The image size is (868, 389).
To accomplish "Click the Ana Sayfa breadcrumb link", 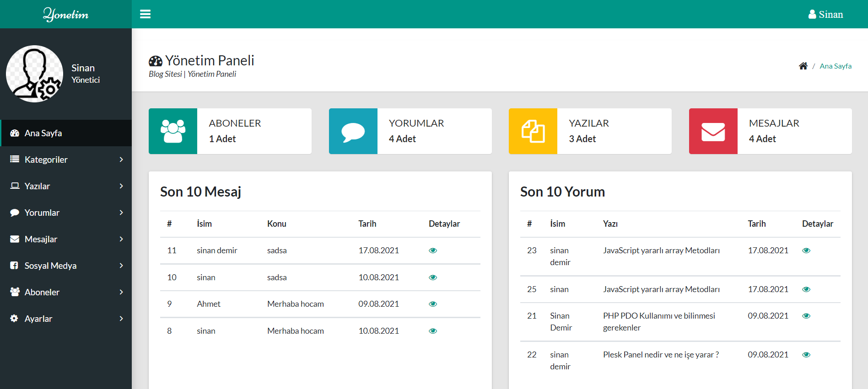I will [x=836, y=66].
